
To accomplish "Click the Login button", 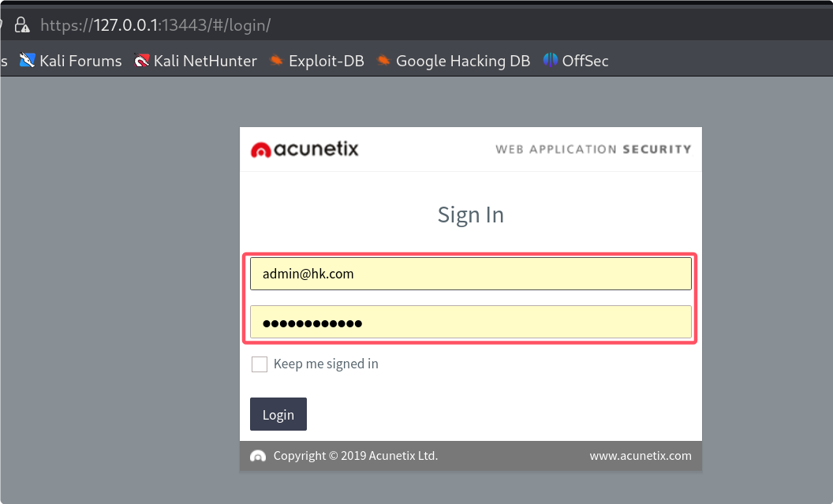I will click(278, 414).
